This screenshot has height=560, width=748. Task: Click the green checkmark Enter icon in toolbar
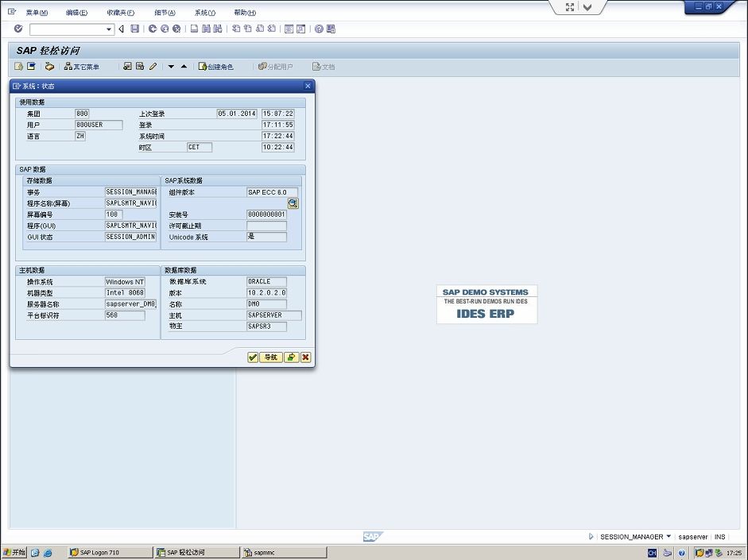18,29
